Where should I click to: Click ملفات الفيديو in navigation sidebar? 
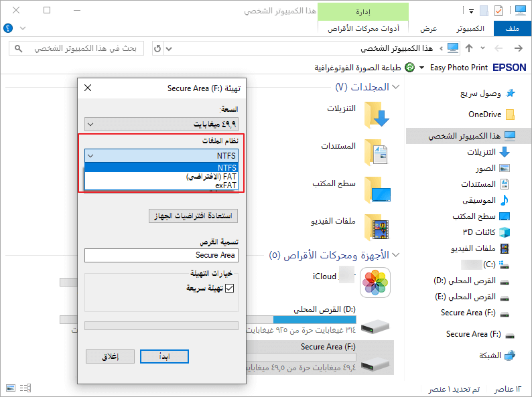tap(480, 248)
